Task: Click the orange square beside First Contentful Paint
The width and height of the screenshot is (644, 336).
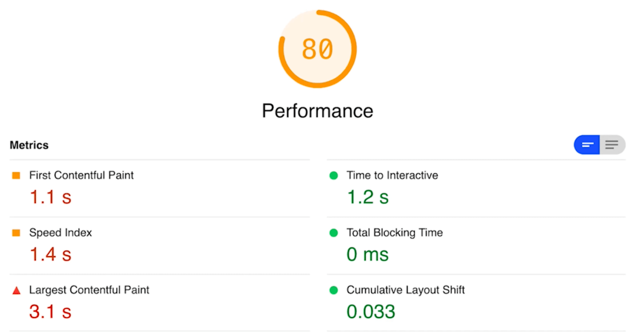Action: pyautogui.click(x=16, y=175)
